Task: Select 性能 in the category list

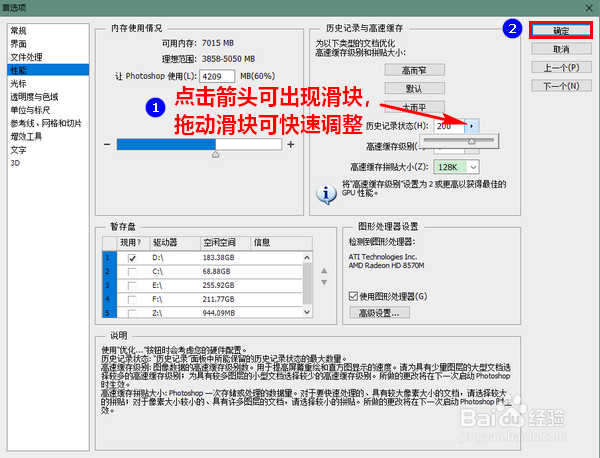Action: click(48, 70)
